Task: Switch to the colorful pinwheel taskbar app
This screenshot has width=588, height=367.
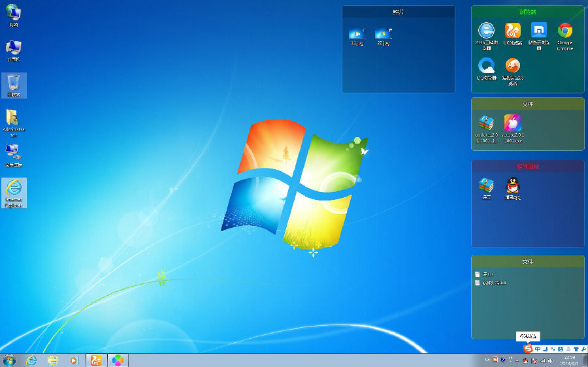Action: [x=118, y=360]
